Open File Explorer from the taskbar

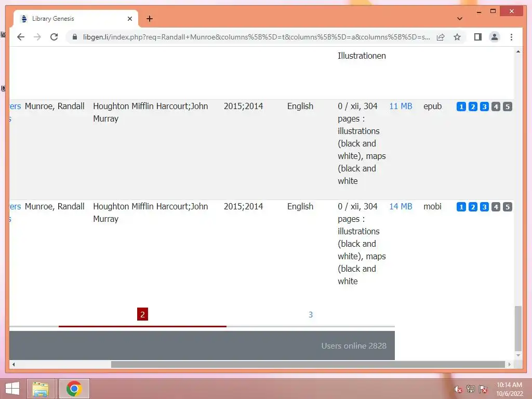coord(41,389)
